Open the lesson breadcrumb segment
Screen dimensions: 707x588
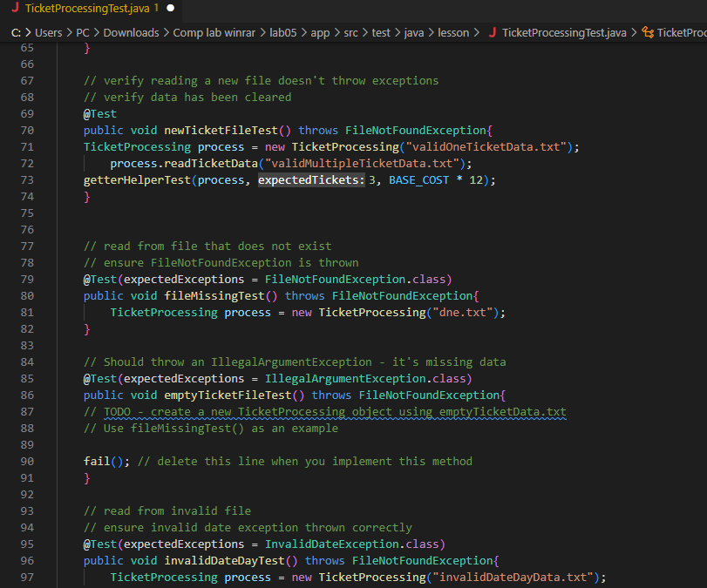[453, 33]
